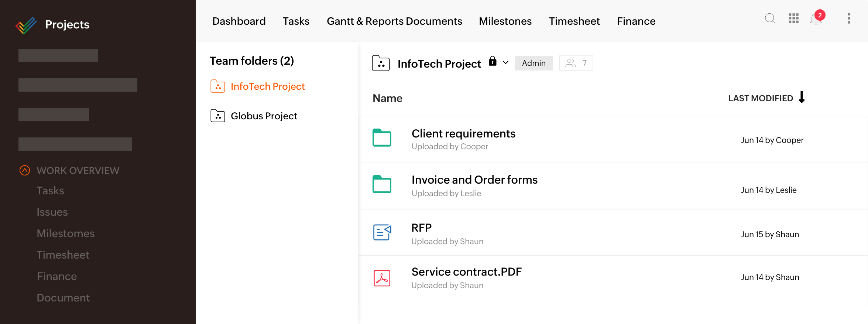Click the Projects logo icon
This screenshot has height=324, width=868.
26,25
